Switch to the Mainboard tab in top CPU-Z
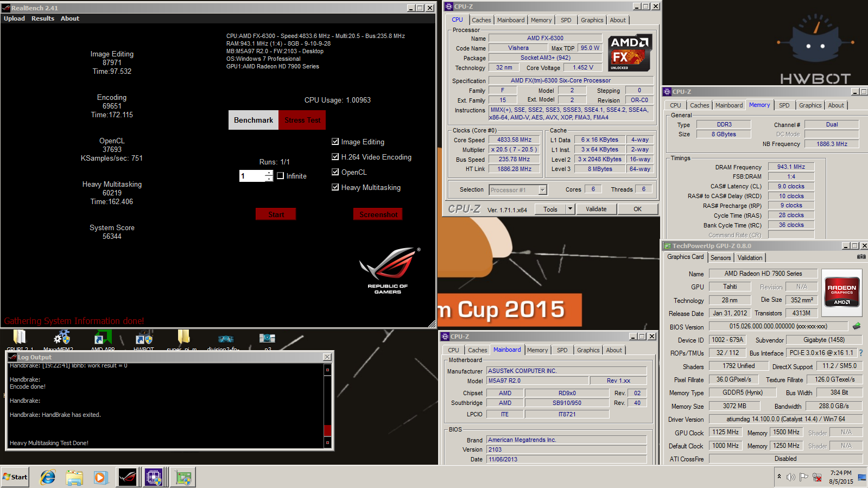This screenshot has height=488, width=868. (511, 20)
